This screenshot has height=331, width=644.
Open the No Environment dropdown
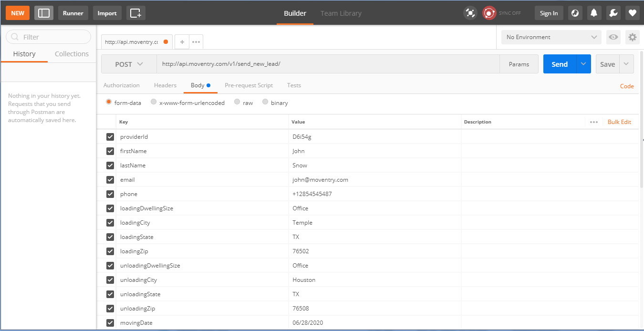[x=551, y=37]
